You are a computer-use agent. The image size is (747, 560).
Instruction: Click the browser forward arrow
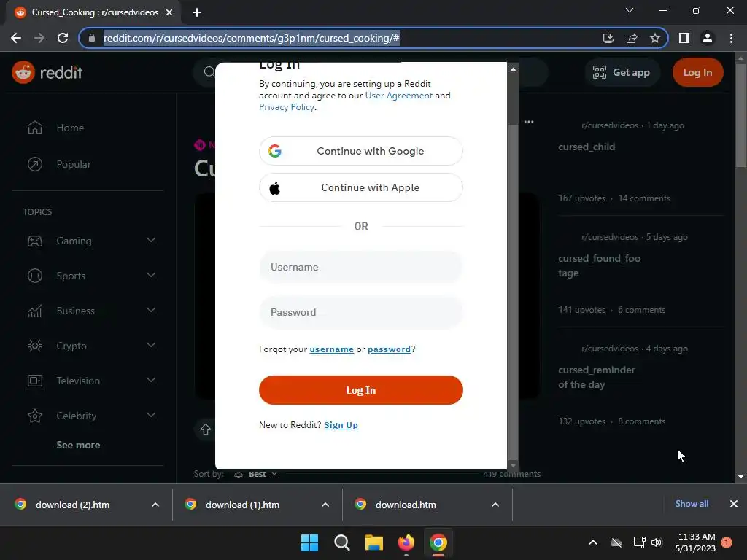pos(39,38)
